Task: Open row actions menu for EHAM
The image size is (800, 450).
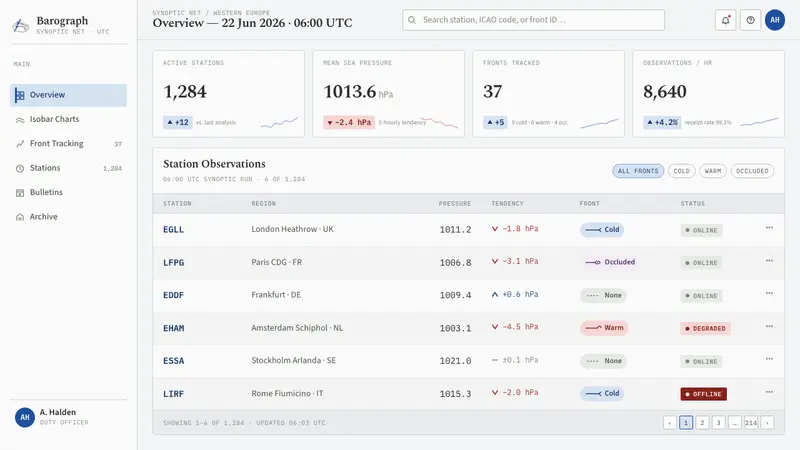Action: [769, 326]
